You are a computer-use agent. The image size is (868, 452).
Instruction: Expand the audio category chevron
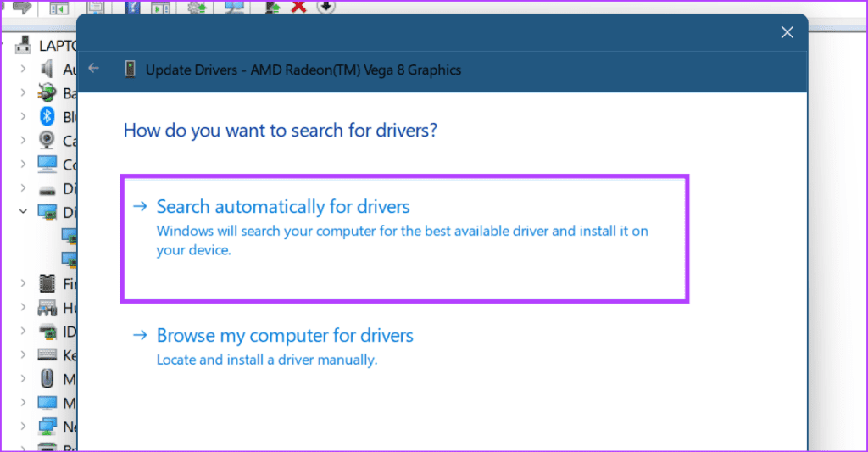(x=23, y=69)
